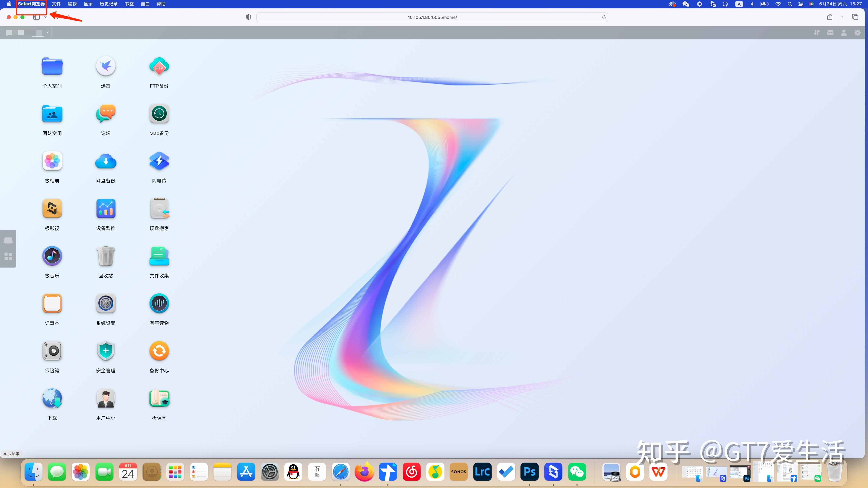The image size is (868, 488).
Task: Toggle Safari privacy shield icon
Action: [248, 17]
